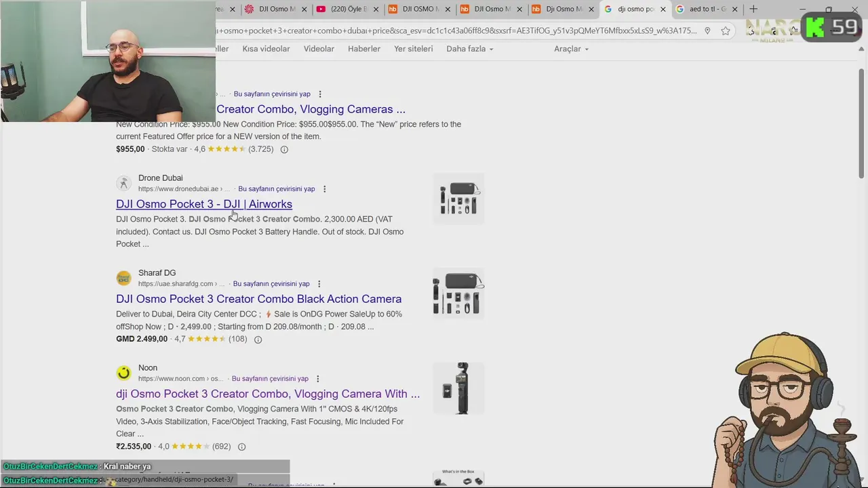
Task: Click info icon next to (108) rating
Action: [x=258, y=339]
